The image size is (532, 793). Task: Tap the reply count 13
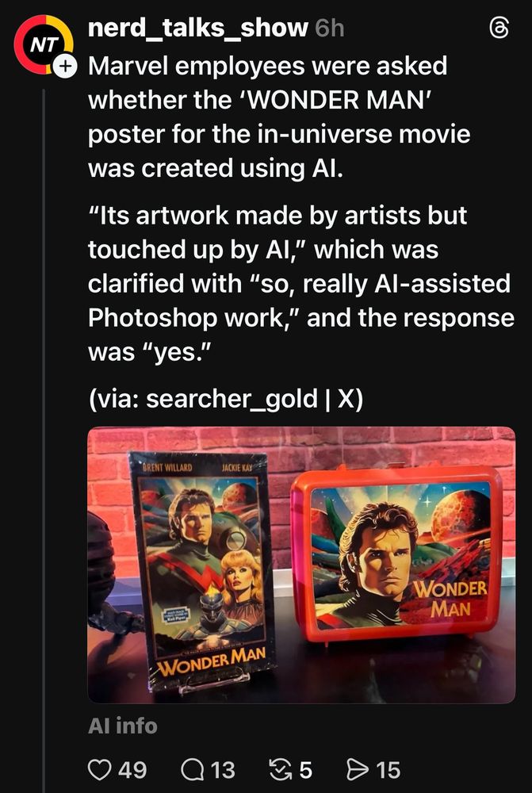(223, 770)
